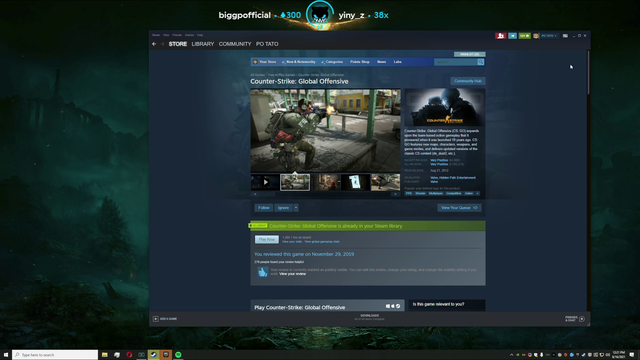Image resolution: width=640 pixels, height=360 pixels.
Task: Click the green notifications inbox button
Action: [x=524, y=36]
